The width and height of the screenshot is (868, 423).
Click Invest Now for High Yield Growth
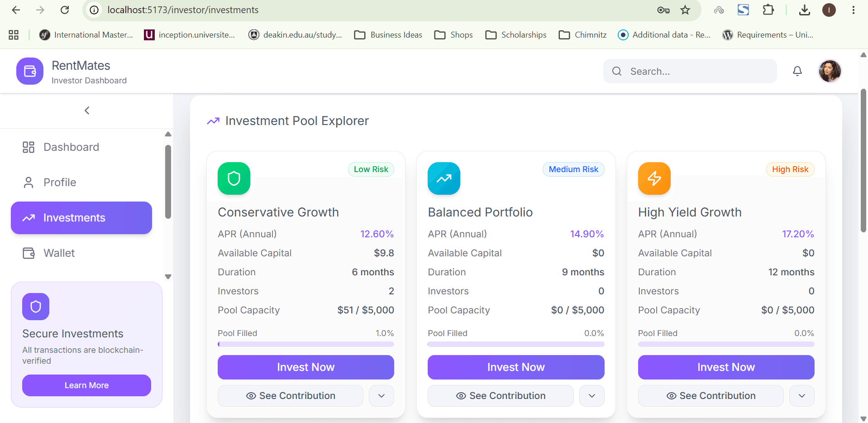pyautogui.click(x=726, y=367)
